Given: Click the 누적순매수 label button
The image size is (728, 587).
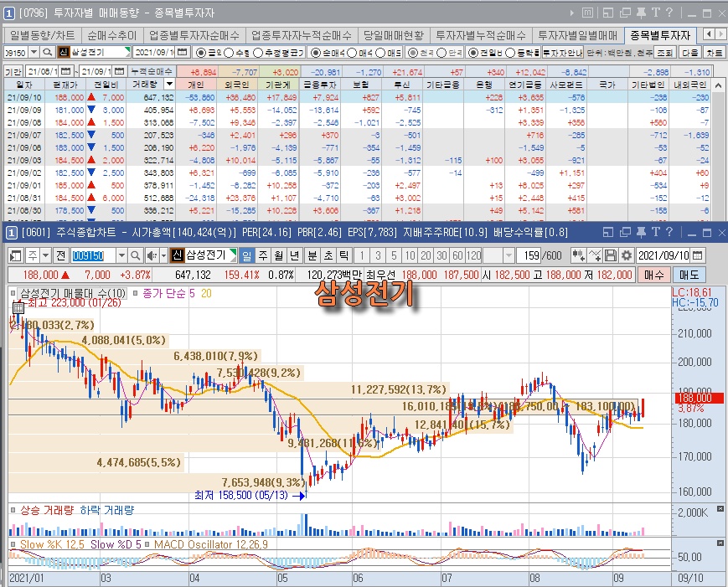Looking at the screenshot, I should 152,71.
